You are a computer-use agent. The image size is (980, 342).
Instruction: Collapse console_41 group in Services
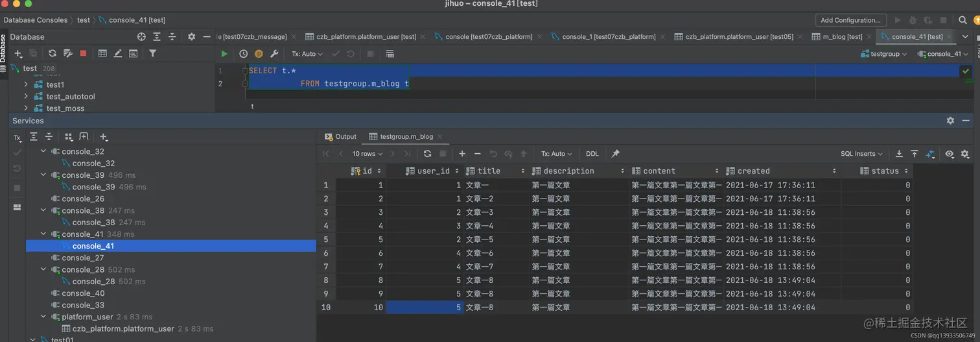(x=43, y=234)
